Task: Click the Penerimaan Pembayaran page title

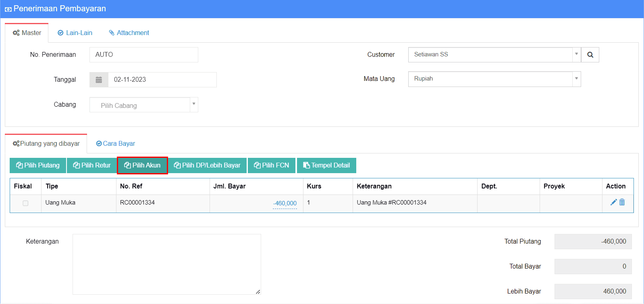Action: (x=60, y=9)
